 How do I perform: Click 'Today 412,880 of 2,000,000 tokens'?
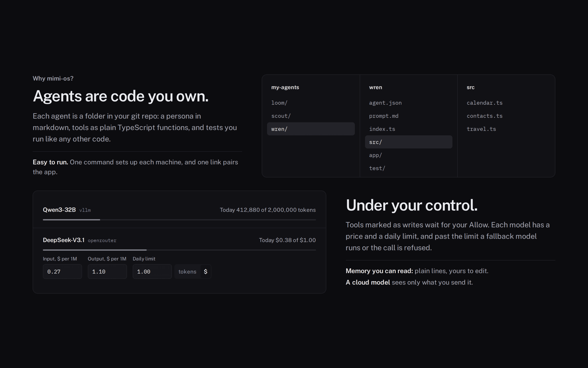coord(268,210)
